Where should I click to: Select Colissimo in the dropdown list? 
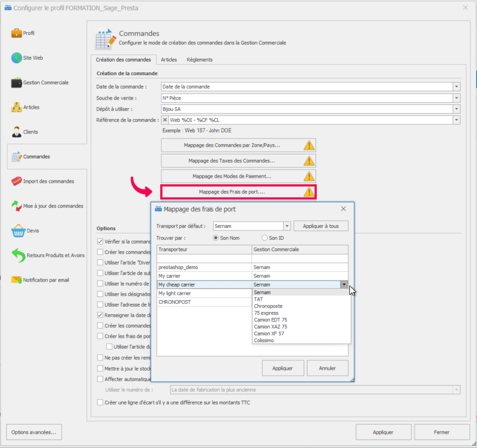265,341
